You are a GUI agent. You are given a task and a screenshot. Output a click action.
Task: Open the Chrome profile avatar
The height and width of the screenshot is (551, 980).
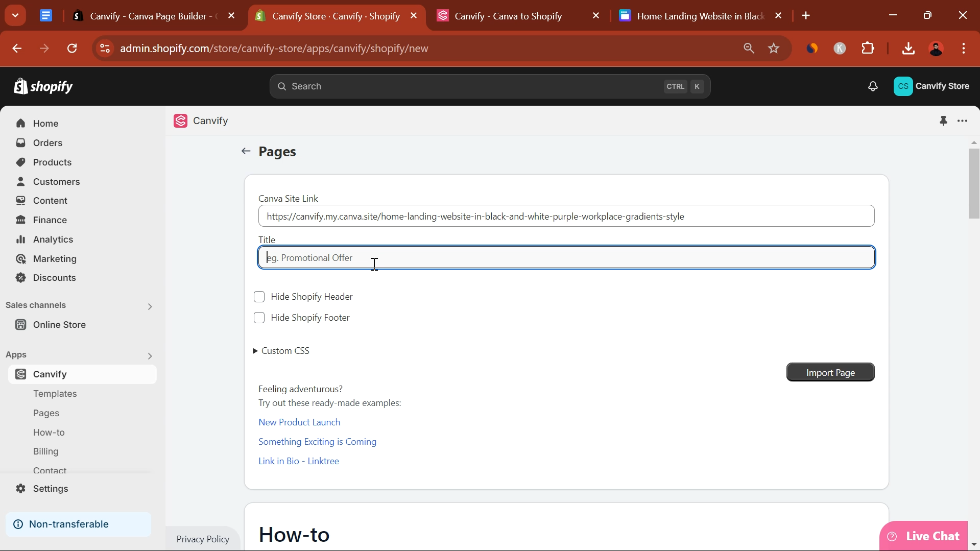936,49
